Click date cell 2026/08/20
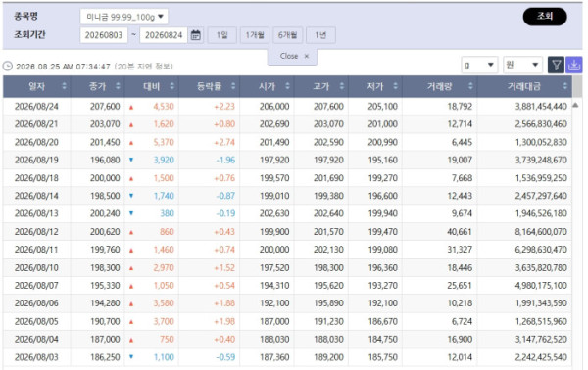This screenshot has height=370, width=588. tap(36, 142)
